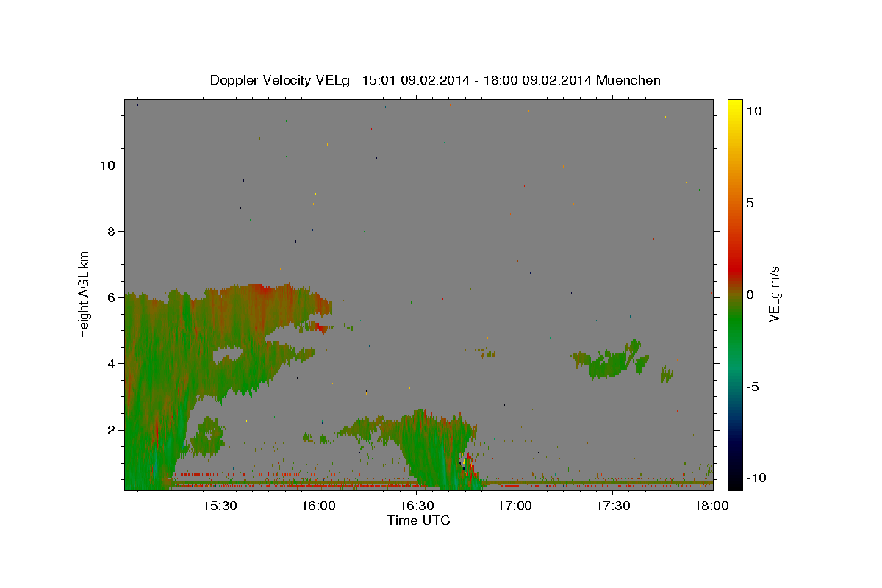Click the 16:30 time tick label
This screenshot has width=882, height=588.
pyautogui.click(x=416, y=506)
